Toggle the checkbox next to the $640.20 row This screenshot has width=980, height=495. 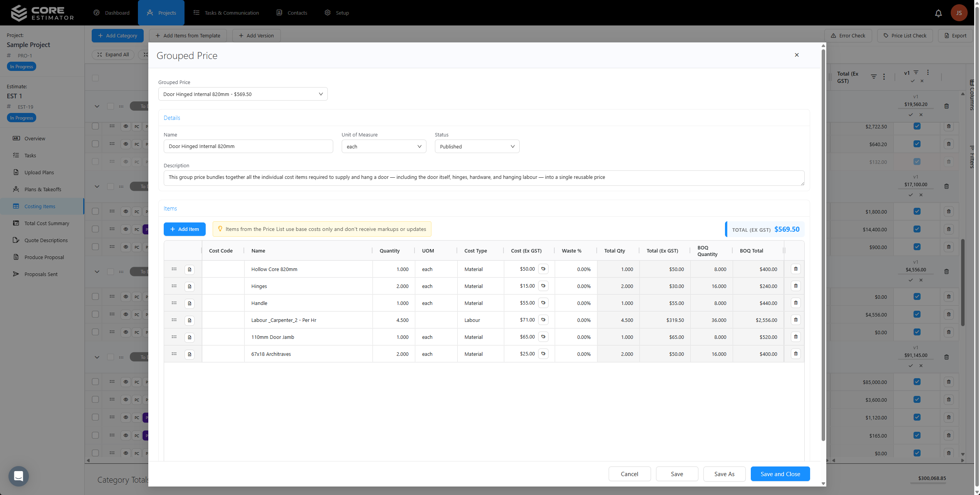tap(916, 144)
